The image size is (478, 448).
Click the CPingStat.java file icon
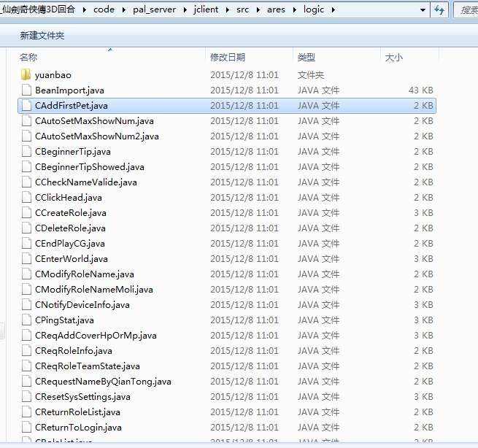pos(26,320)
